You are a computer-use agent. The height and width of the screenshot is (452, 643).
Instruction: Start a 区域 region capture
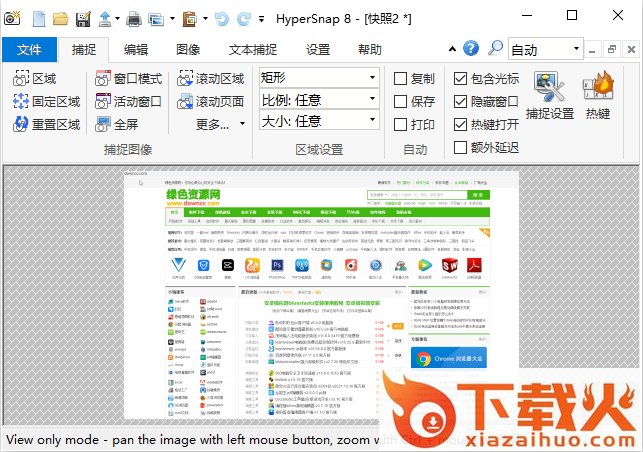pyautogui.click(x=34, y=78)
